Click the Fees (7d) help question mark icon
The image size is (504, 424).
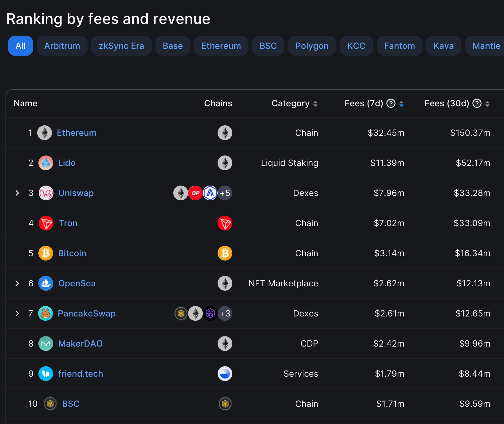tap(391, 104)
